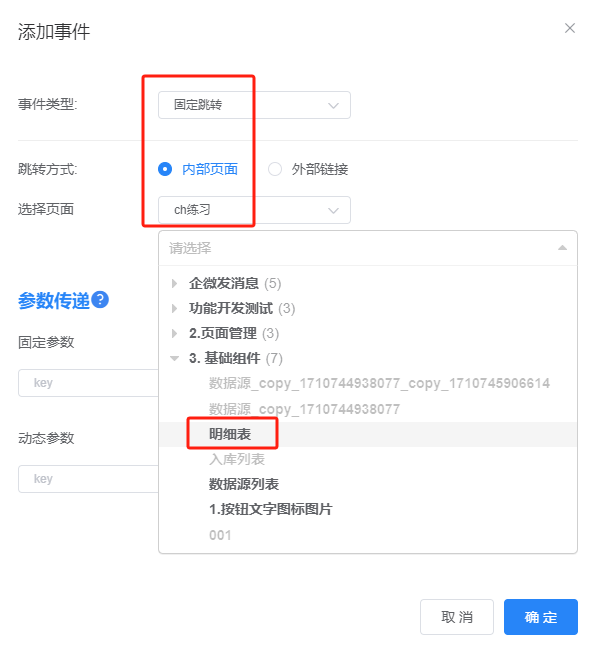Viewport: 595px width, 653px height.
Task: Confirm with the 确定 button
Action: [540, 617]
